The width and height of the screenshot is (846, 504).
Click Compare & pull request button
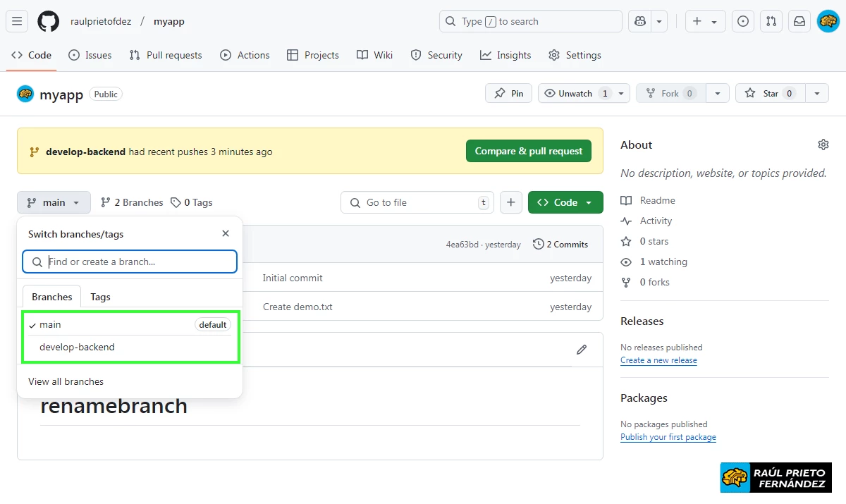point(528,151)
